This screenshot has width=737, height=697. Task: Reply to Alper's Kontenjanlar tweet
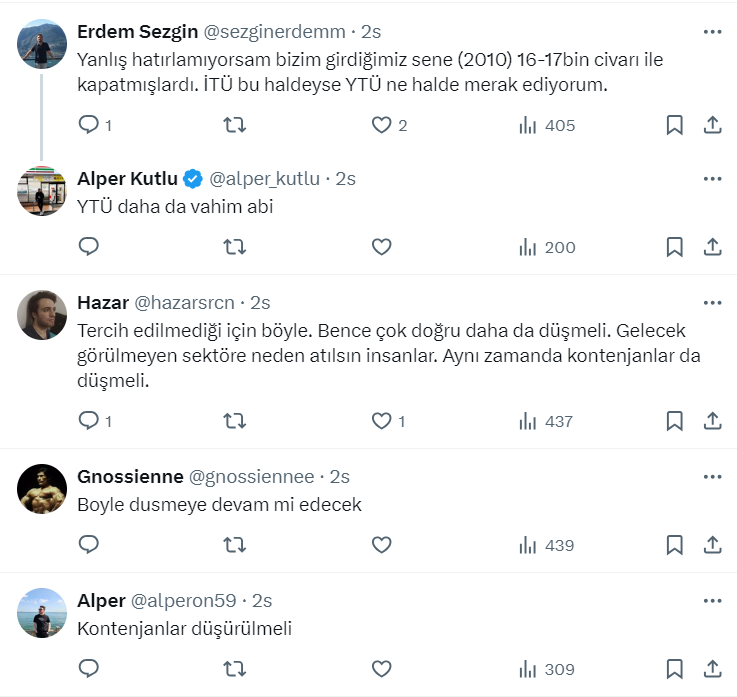(x=89, y=669)
